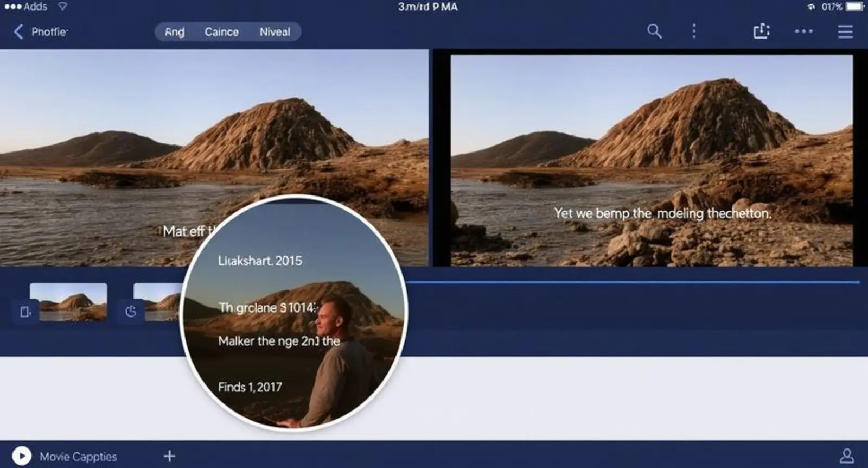Viewport: 868px width, 468px height.
Task: Select the second timeline clip thumbnail
Action: pyautogui.click(x=158, y=302)
